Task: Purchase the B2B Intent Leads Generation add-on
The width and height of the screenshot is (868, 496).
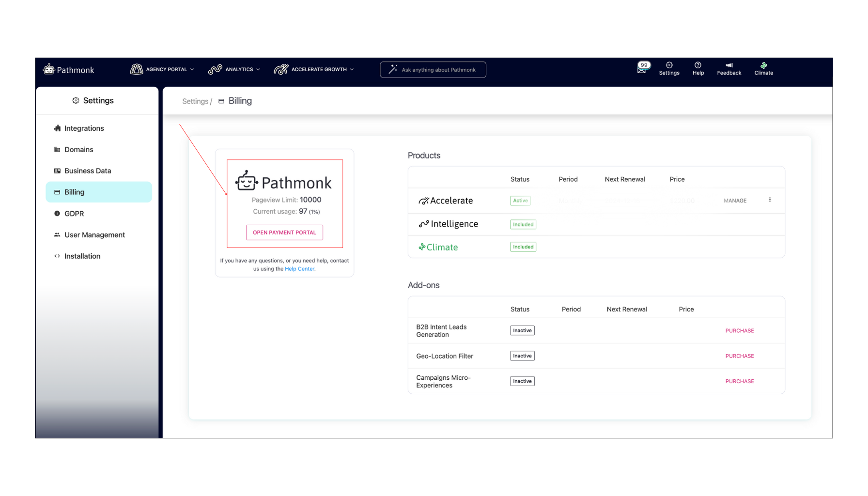Action: pyautogui.click(x=740, y=331)
